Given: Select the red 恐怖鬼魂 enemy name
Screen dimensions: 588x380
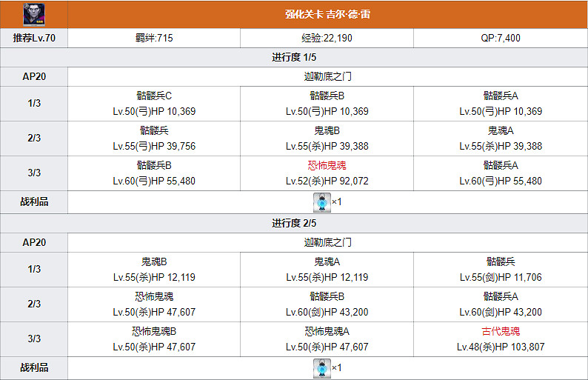Looking at the screenshot, I should 327,165.
